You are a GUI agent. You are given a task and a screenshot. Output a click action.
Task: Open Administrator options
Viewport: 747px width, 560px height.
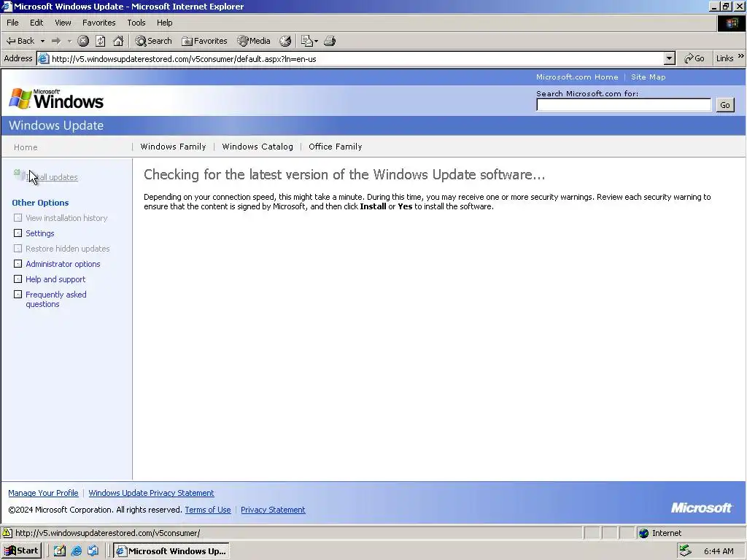(63, 264)
